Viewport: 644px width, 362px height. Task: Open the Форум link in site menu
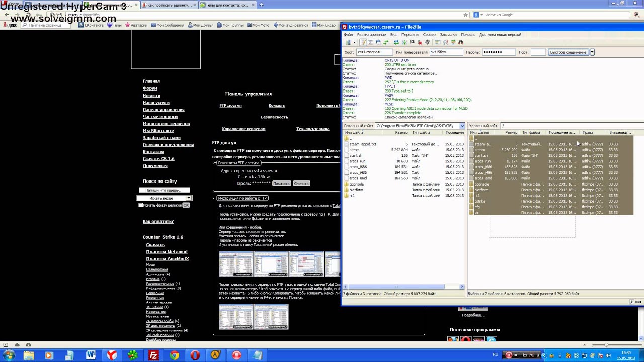tap(150, 88)
